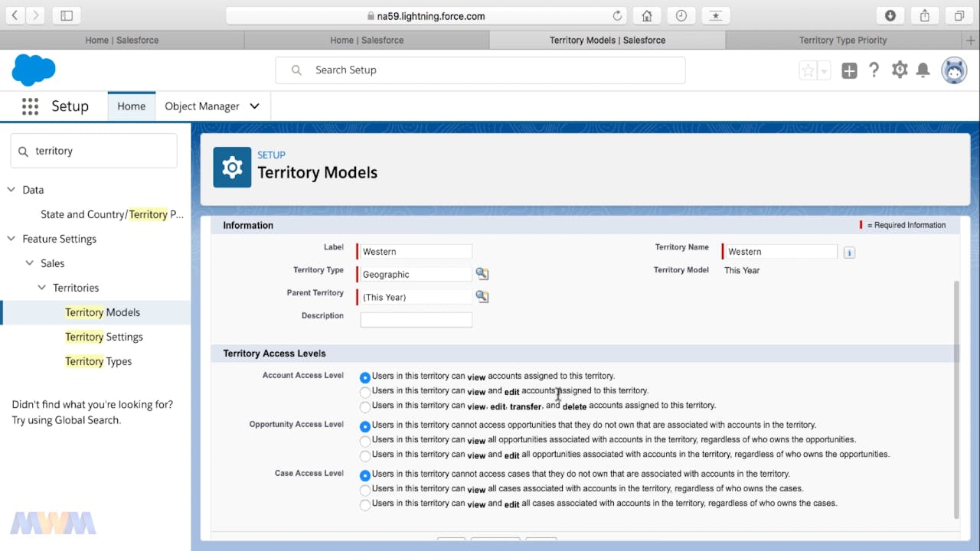Show Safari downloads
The height and width of the screenshot is (551, 980).
point(890,15)
